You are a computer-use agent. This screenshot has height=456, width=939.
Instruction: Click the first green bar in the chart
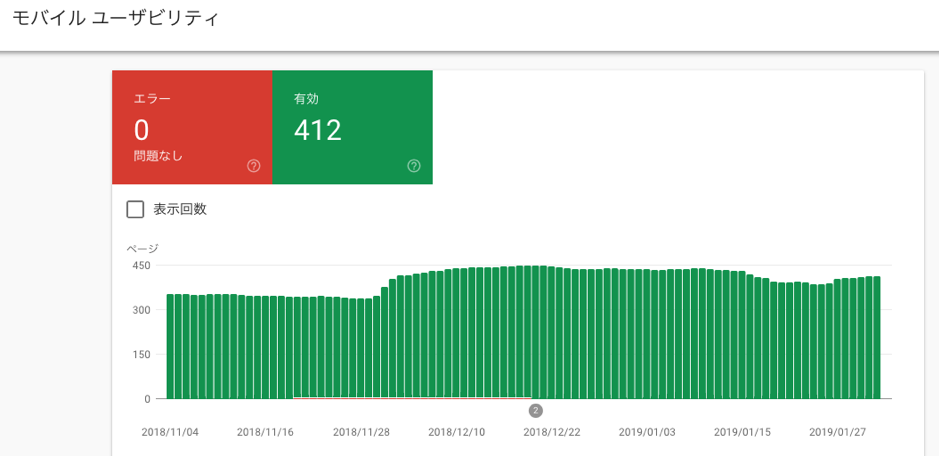point(171,346)
